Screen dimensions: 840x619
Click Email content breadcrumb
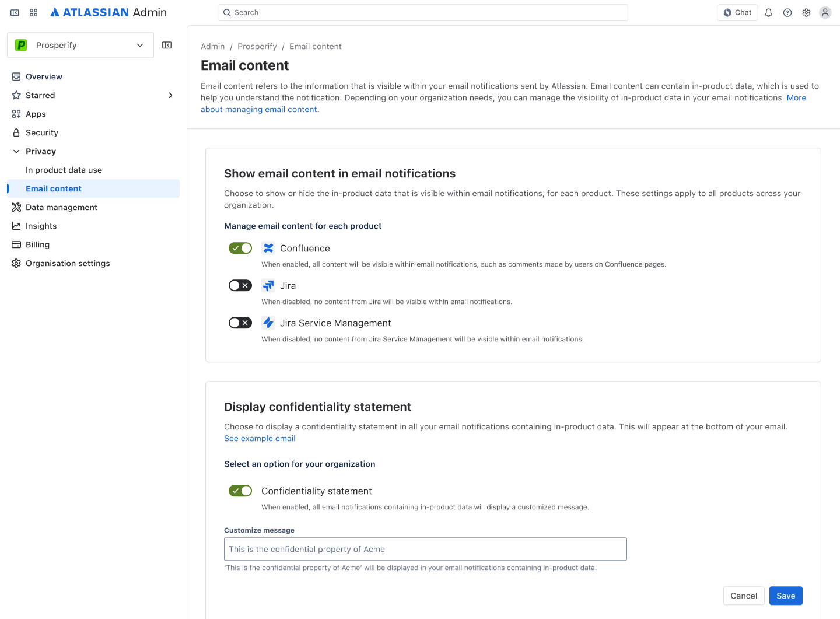tap(316, 46)
